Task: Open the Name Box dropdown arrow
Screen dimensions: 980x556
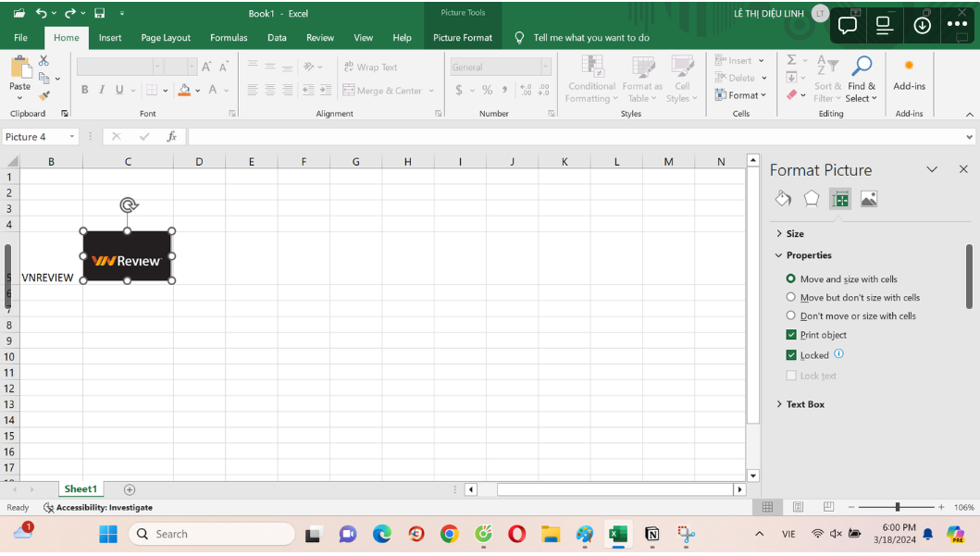Action: click(72, 137)
